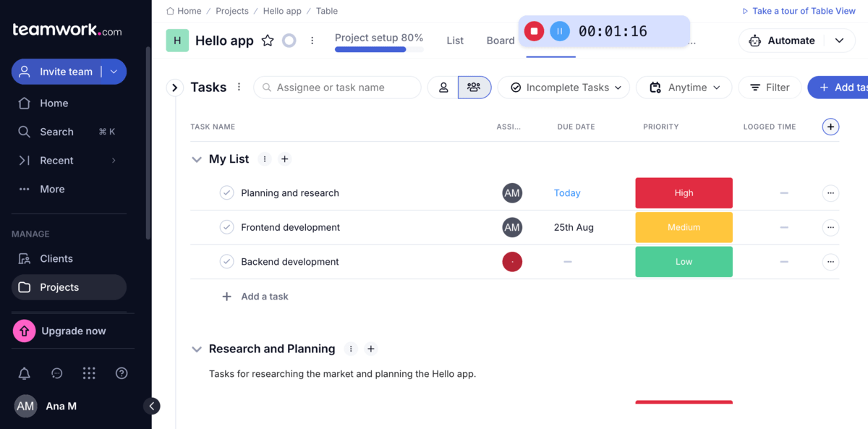
Task: Click the Project setup 80% progress bar
Action: click(x=379, y=48)
